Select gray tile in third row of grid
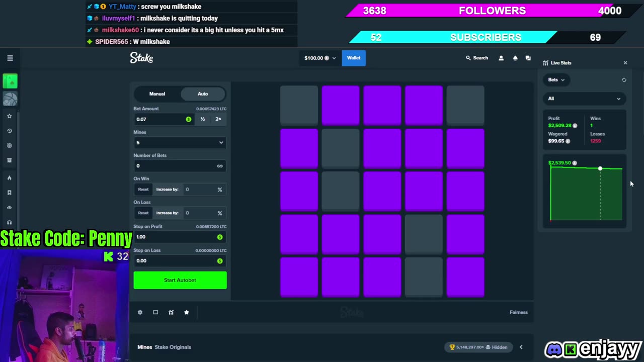644x362 pixels. 341,191
